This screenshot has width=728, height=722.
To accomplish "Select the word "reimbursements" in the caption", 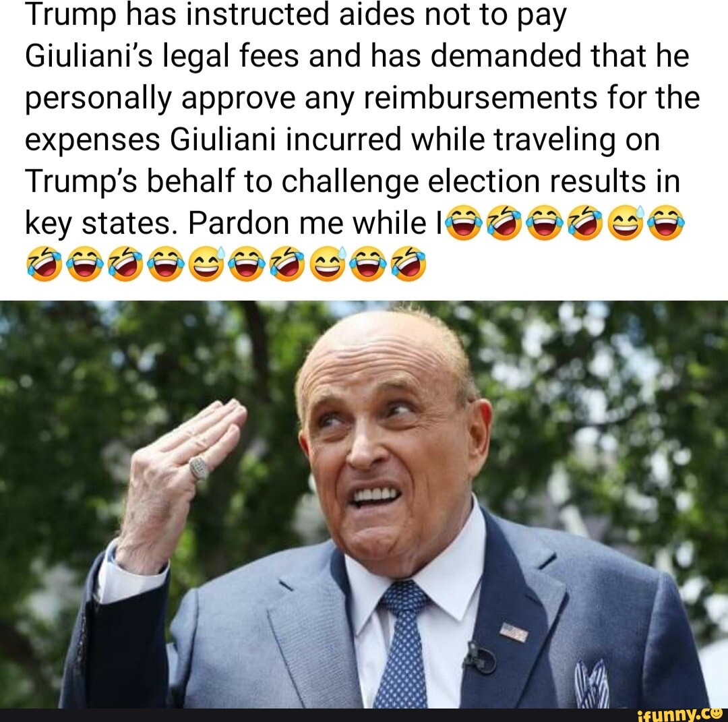I will click(x=479, y=98).
